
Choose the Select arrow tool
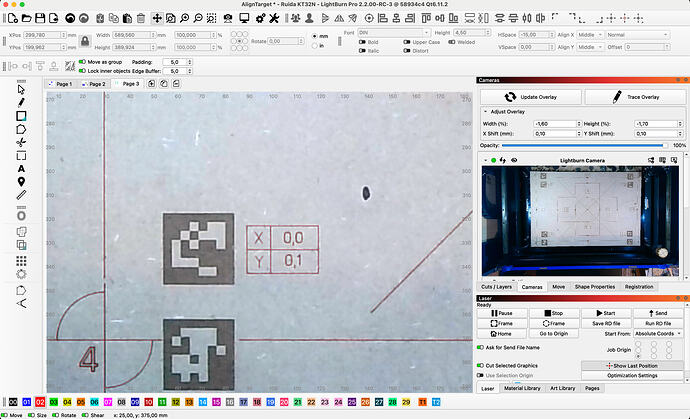tap(21, 90)
